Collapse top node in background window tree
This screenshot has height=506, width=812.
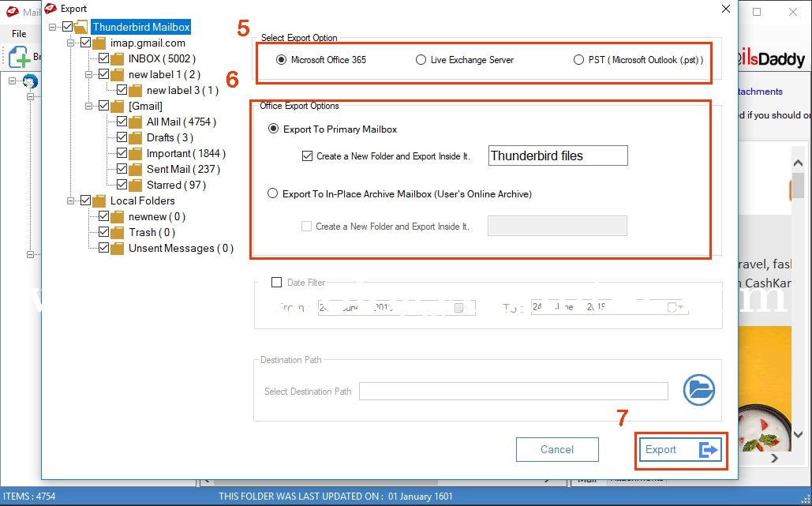click(x=13, y=81)
